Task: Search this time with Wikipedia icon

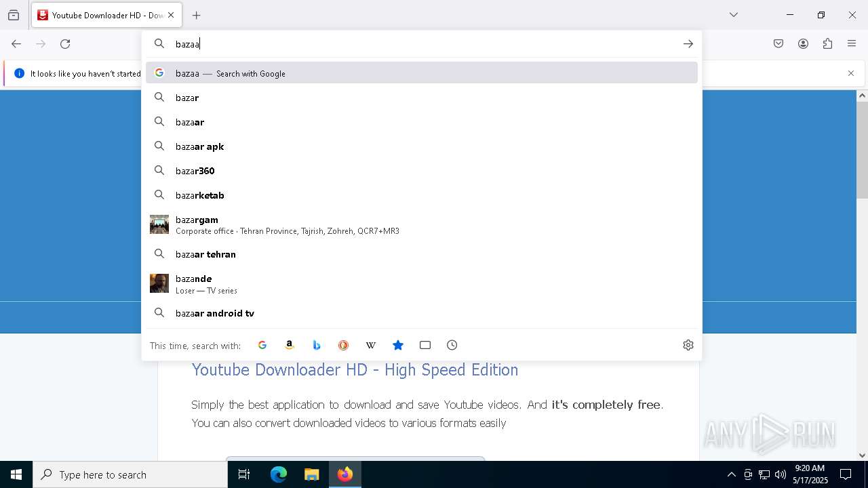Action: 371,345
